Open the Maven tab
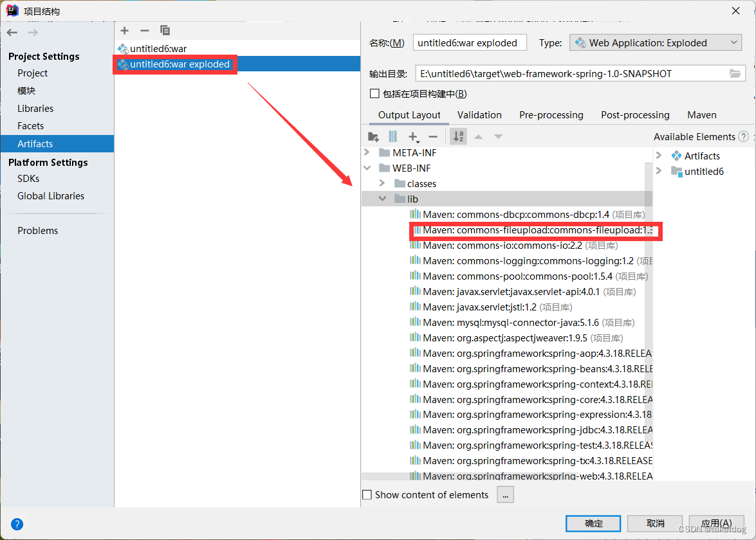Screen dimensions: 756x540 (701, 115)
